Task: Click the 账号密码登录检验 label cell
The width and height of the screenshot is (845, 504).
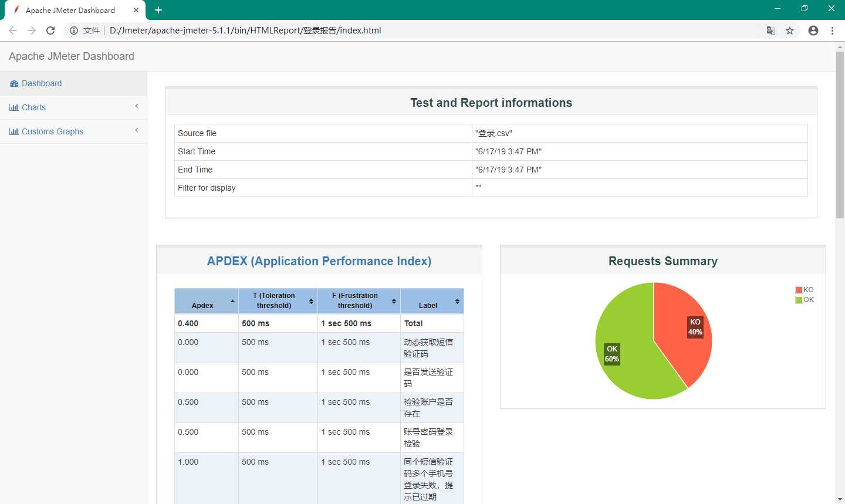Action: pyautogui.click(x=432, y=438)
